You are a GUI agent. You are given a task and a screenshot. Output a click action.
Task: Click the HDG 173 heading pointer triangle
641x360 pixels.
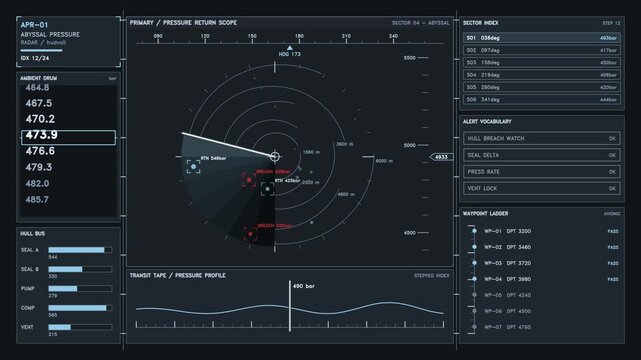tap(290, 48)
